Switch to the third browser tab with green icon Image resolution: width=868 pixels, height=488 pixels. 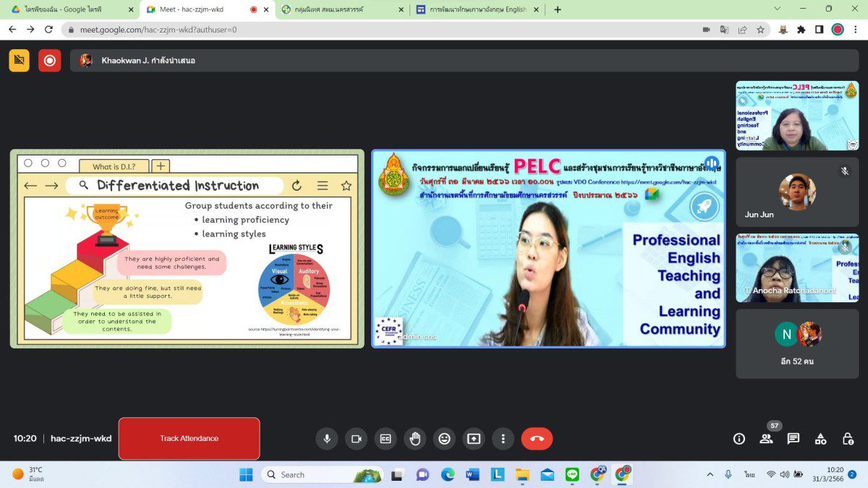click(x=341, y=9)
